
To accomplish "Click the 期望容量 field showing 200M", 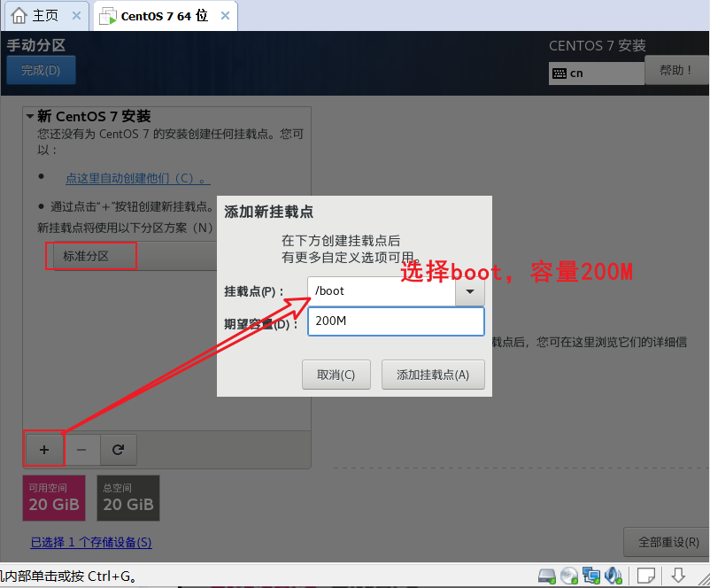I will tap(396, 321).
